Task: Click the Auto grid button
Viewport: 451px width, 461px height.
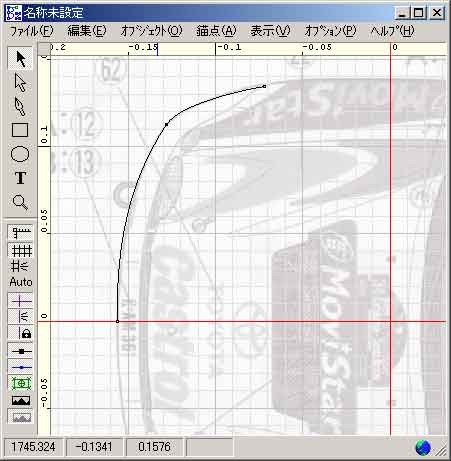Action: 21,282
